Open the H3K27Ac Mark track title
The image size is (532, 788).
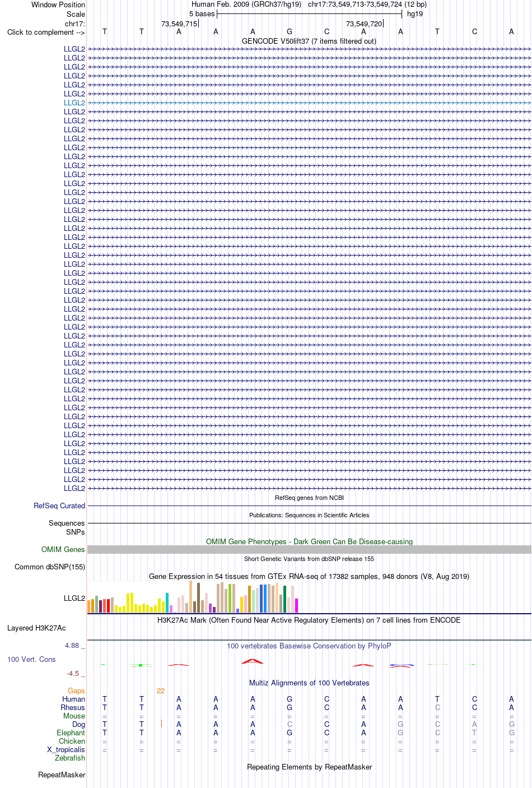coord(309,620)
